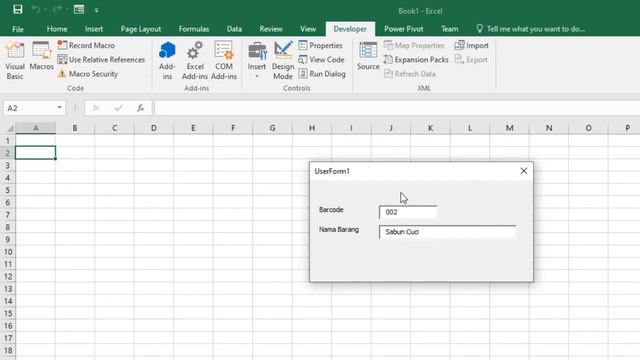Click Export XML
The height and width of the screenshot is (360, 640).
coord(471,60)
